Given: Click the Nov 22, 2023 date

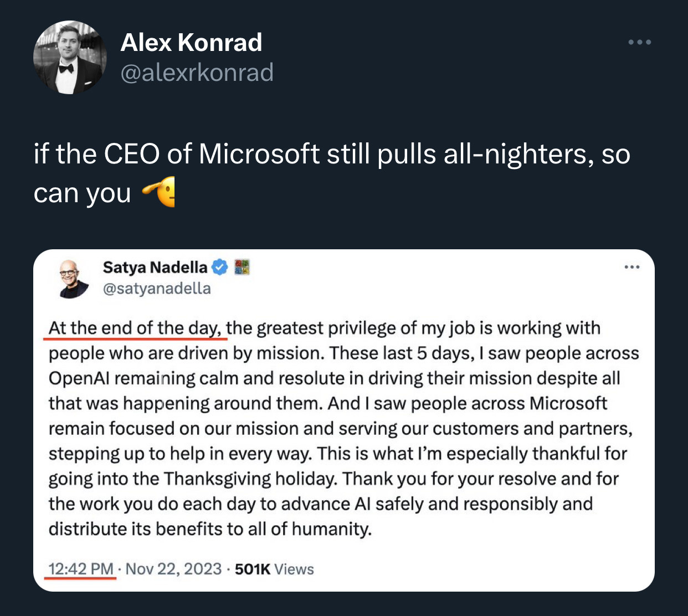Looking at the screenshot, I should click(172, 568).
